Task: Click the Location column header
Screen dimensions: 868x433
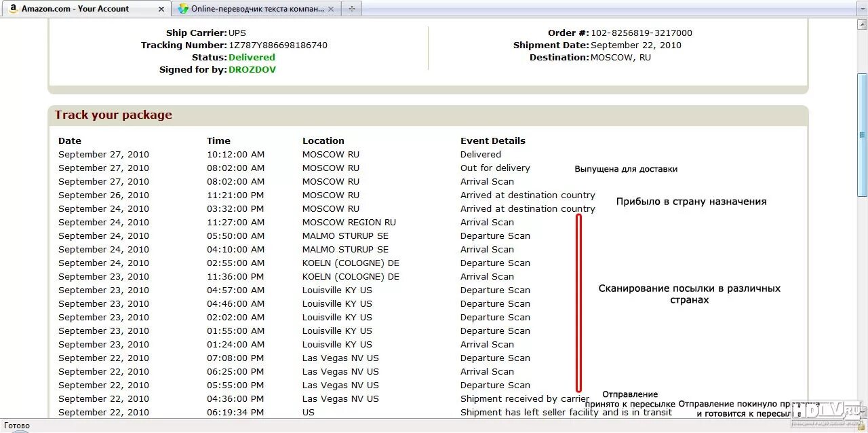Action: [323, 141]
